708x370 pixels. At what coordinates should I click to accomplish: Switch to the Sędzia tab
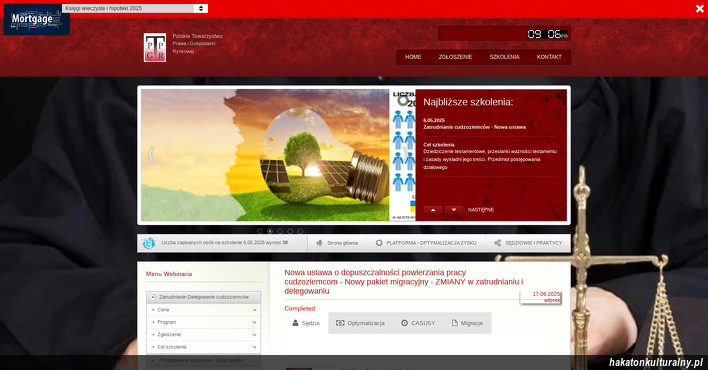click(x=306, y=323)
